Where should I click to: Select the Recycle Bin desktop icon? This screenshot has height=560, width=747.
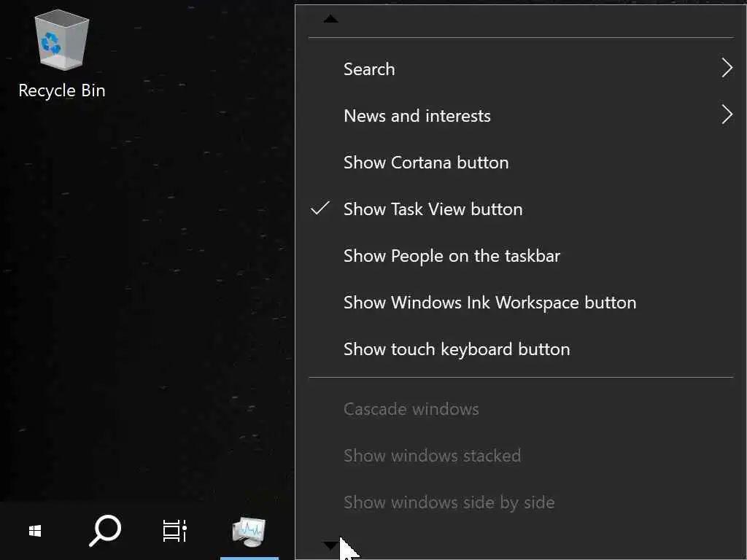pos(62,54)
